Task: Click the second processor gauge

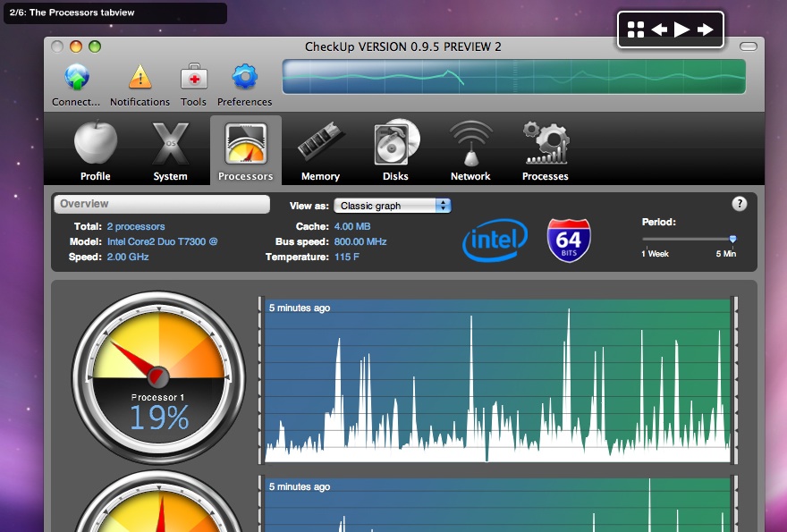Action: tap(158, 502)
